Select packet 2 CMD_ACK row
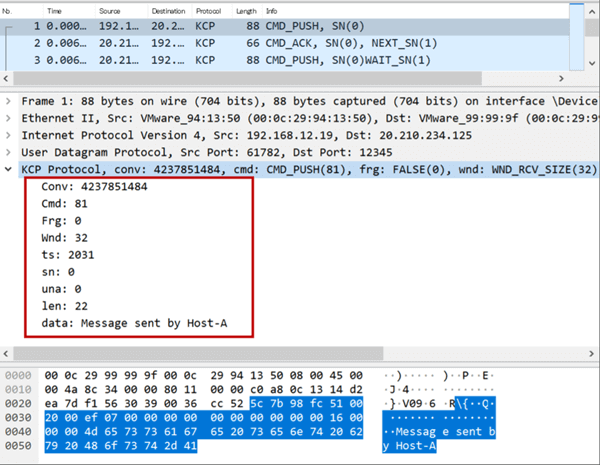 pyautogui.click(x=285, y=43)
